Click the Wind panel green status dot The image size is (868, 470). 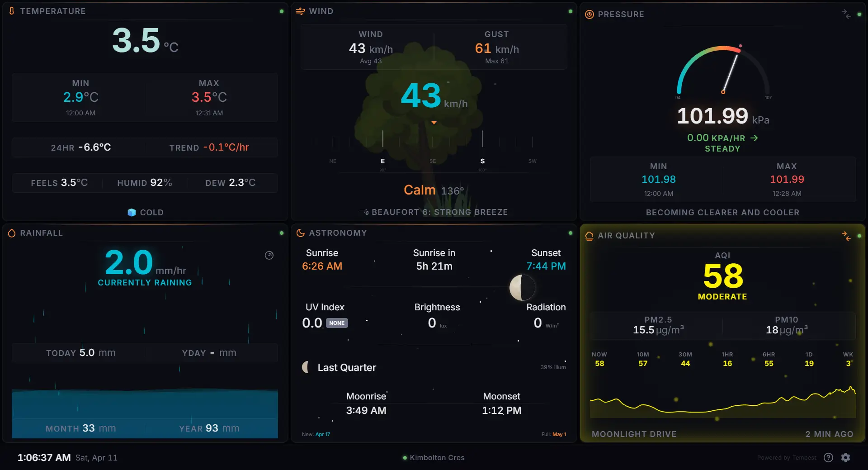pos(570,11)
